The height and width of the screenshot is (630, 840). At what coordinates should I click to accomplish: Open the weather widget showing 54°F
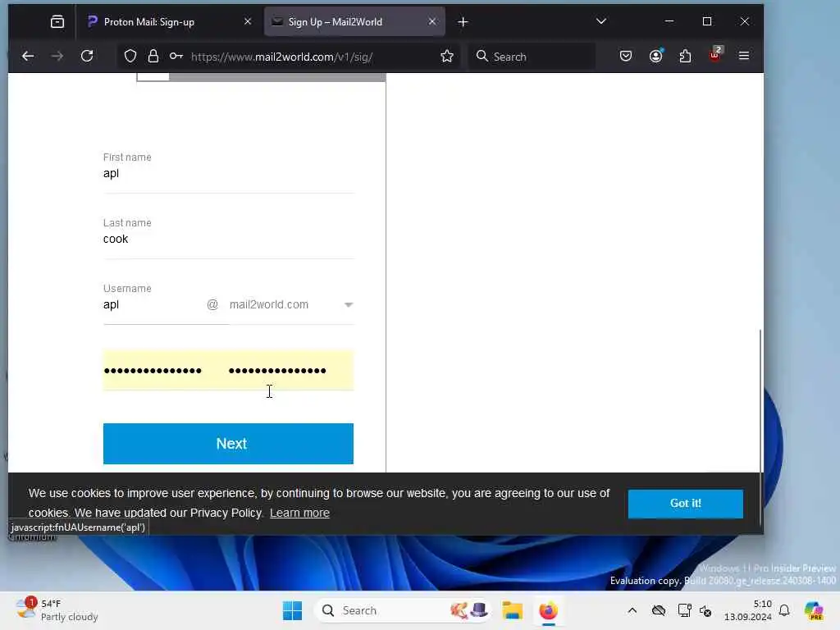57,610
